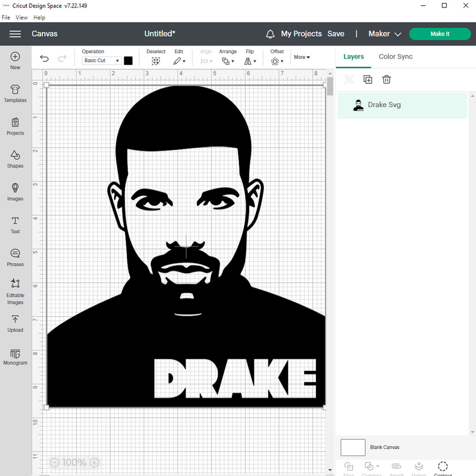Open the hamburger main menu
Image resolution: width=476 pixels, height=476 pixels.
pyautogui.click(x=15, y=34)
